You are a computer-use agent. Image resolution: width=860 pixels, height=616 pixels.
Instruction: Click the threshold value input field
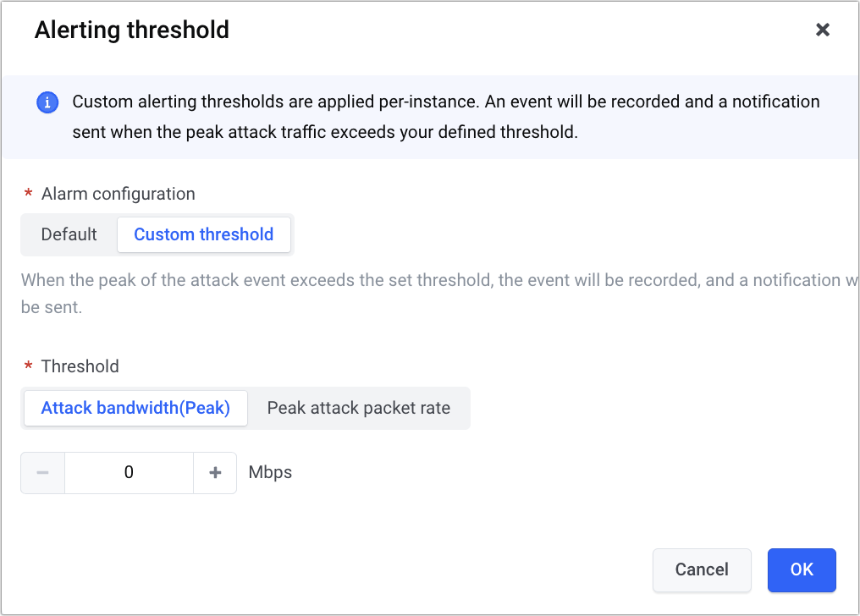(129, 473)
